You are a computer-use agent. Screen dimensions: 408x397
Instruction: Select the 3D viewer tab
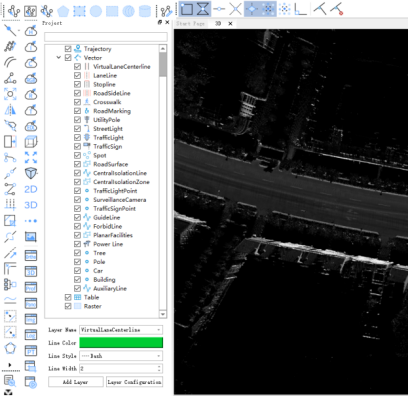[218, 24]
